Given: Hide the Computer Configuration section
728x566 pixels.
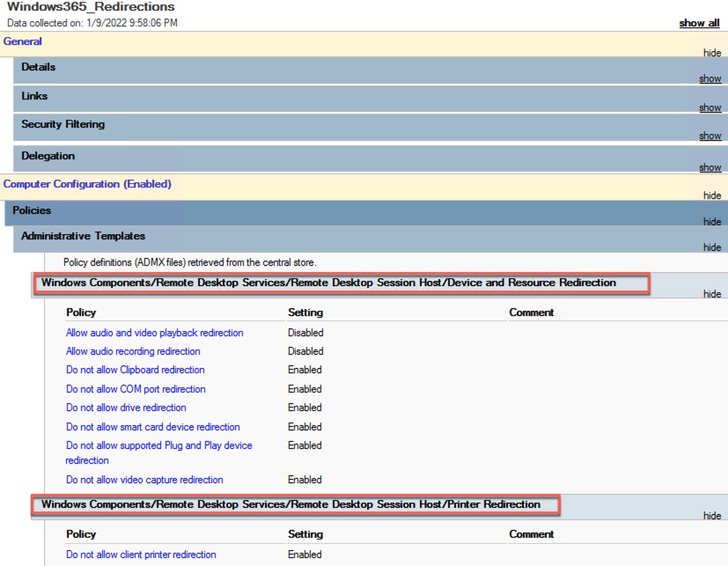Looking at the screenshot, I should pos(712,195).
